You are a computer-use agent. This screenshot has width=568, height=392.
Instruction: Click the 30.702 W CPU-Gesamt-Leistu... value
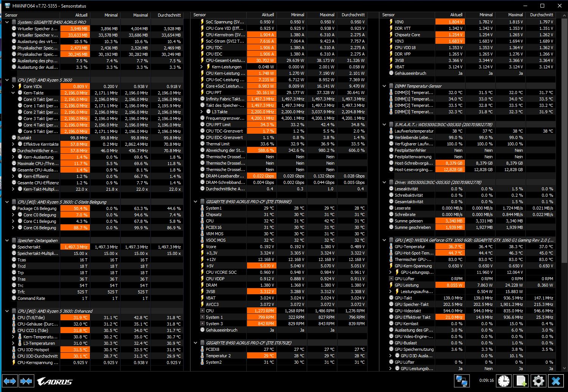tap(262, 60)
